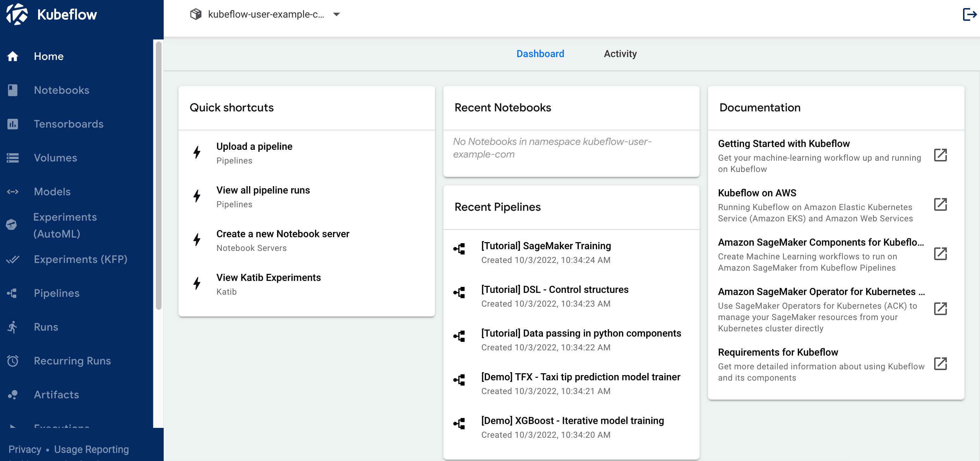Click lightning icon beside View all pipeline runs

[197, 196]
